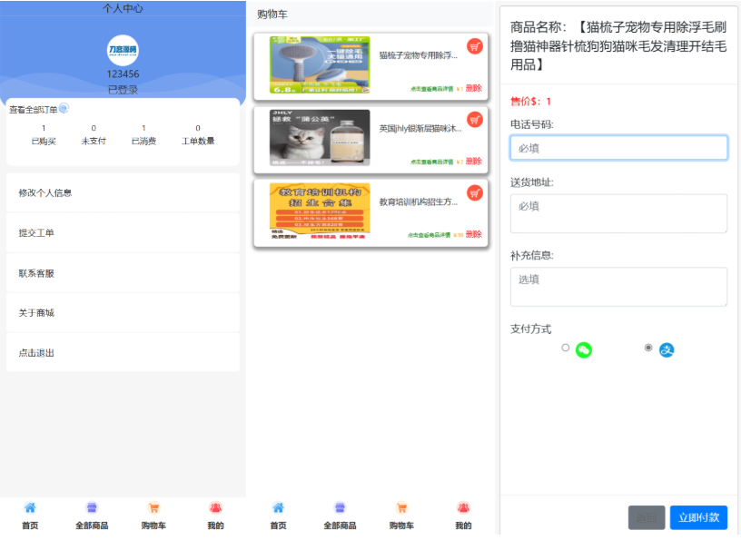Viewport: 741px width, 560px height.
Task: Open 查看全部订单 to view all orders
Action: coord(35,107)
